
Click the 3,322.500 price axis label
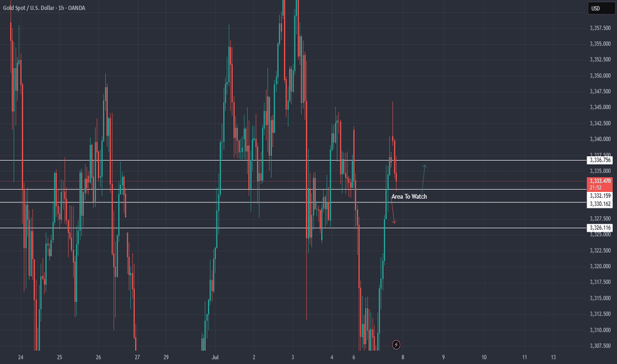(x=600, y=250)
